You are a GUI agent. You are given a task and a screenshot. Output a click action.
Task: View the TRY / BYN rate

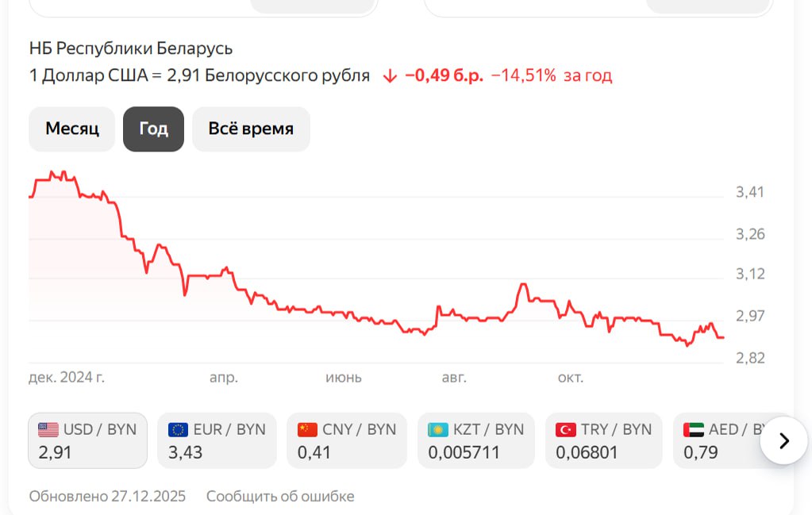[604, 440]
